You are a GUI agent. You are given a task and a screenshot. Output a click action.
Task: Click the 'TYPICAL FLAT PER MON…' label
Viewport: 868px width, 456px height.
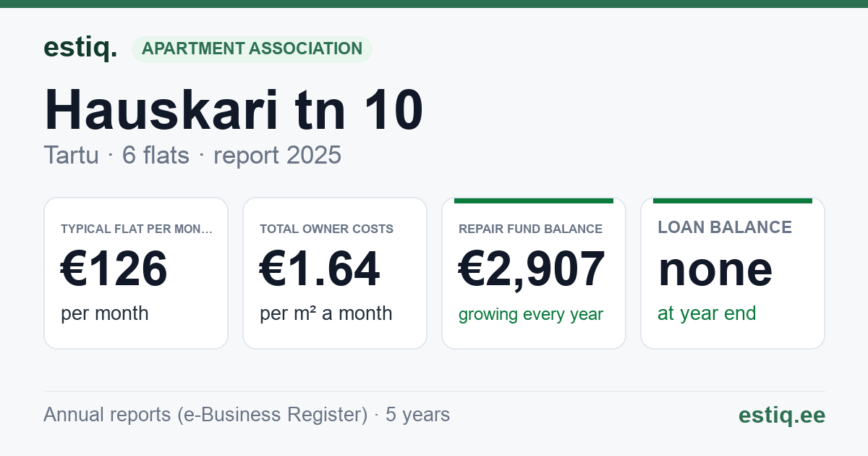137,229
